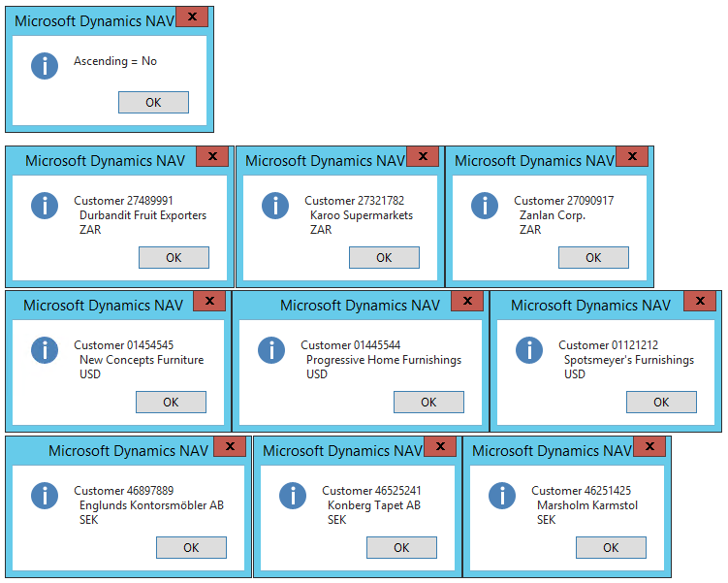This screenshot has width=728, height=583.
Task: Click OK in Spotsmeyer's Furnishings dialog
Action: pyautogui.click(x=661, y=402)
